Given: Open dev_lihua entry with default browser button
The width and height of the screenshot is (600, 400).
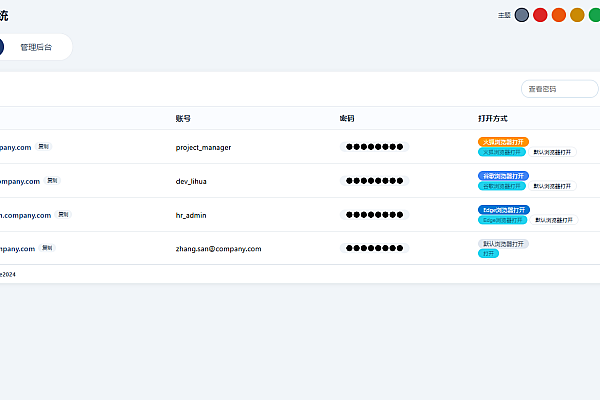Looking at the screenshot, I should point(552,186).
